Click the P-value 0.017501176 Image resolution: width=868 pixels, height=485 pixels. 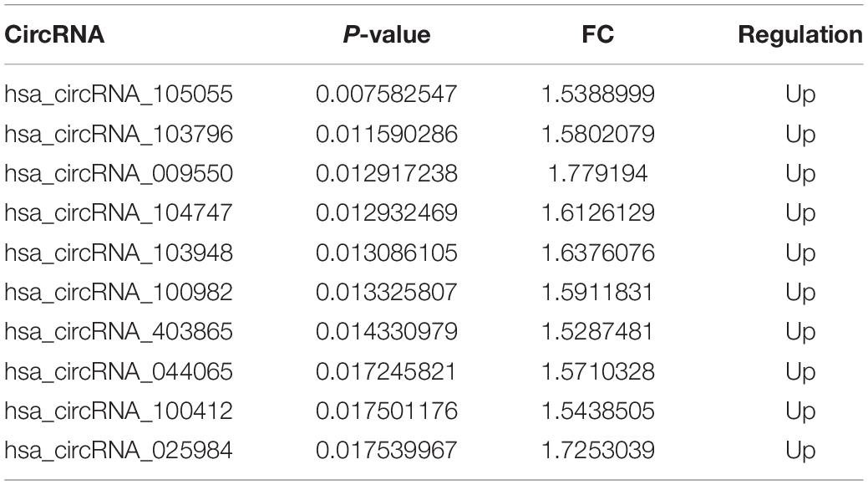coord(387,411)
